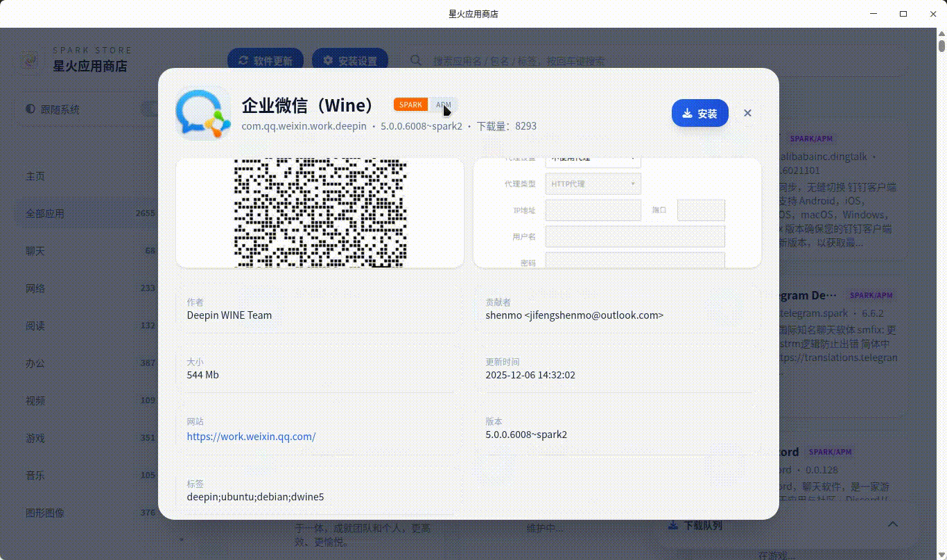Screen dimensions: 947x560
Task: Close the app detail dialog
Action: point(747,113)
